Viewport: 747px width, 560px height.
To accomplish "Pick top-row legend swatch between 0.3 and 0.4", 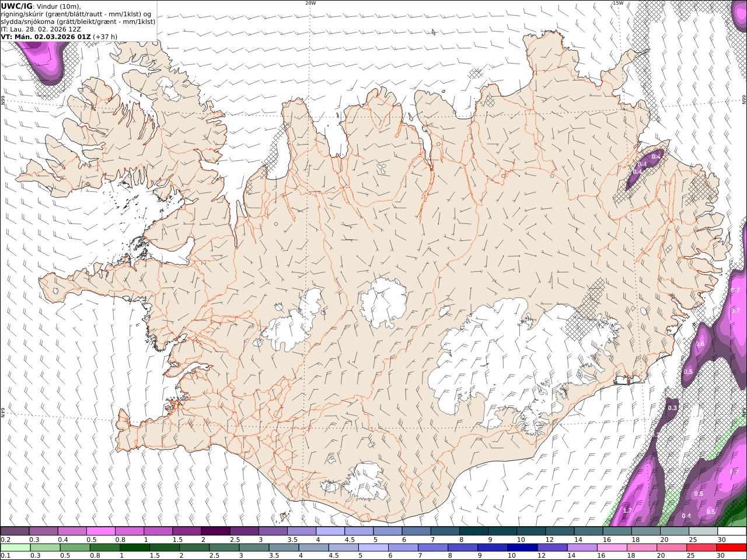I will (43, 531).
